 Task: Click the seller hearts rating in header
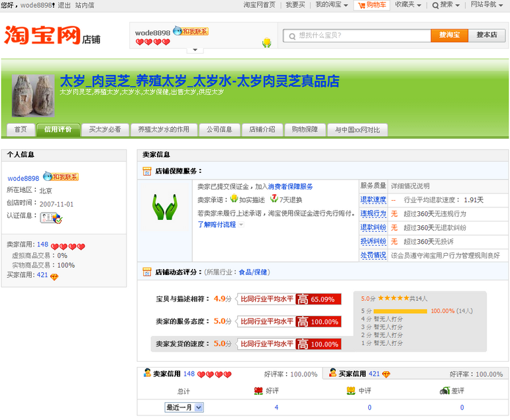click(153, 42)
